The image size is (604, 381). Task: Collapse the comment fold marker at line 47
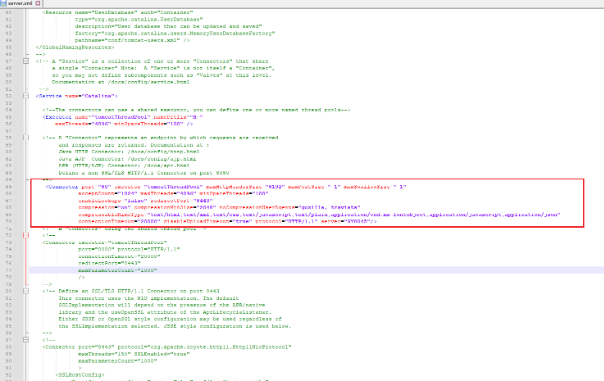coord(26,61)
